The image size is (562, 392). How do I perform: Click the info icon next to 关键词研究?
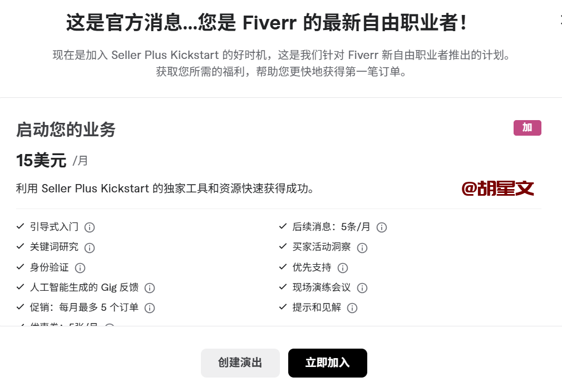click(90, 247)
